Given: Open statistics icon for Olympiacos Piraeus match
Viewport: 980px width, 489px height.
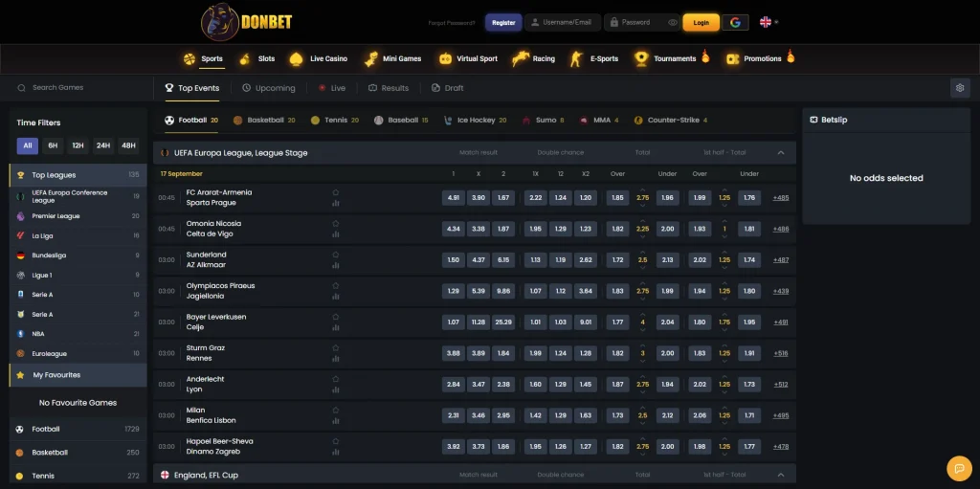Looking at the screenshot, I should (336, 296).
